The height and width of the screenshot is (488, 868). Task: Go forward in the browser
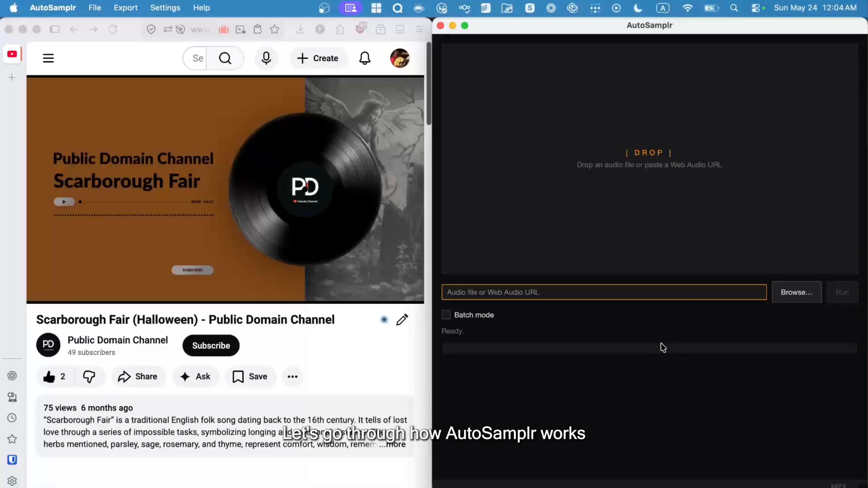93,29
